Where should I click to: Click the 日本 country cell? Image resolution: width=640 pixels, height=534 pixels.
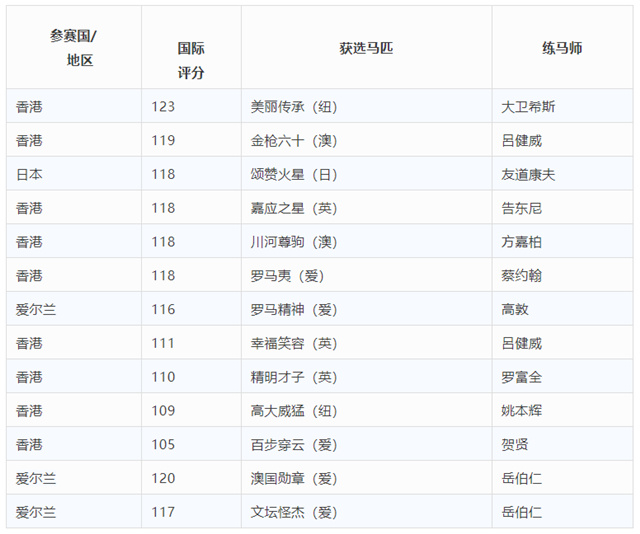click(30, 174)
